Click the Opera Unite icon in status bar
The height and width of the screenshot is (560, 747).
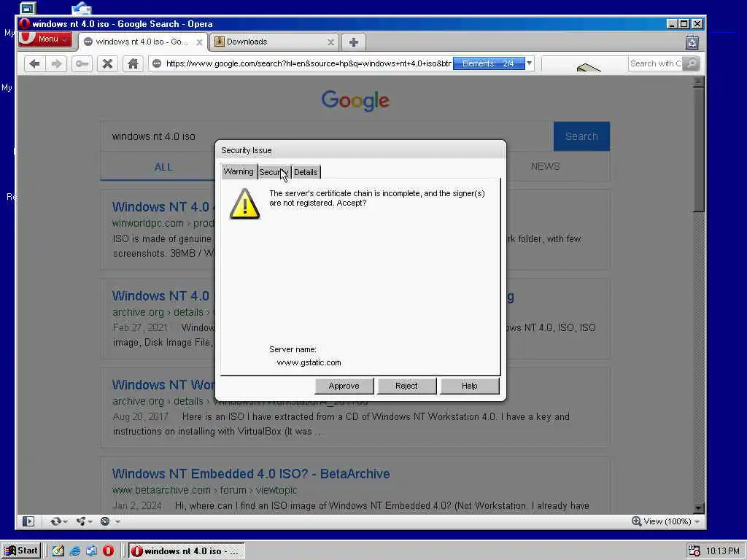tap(81, 521)
